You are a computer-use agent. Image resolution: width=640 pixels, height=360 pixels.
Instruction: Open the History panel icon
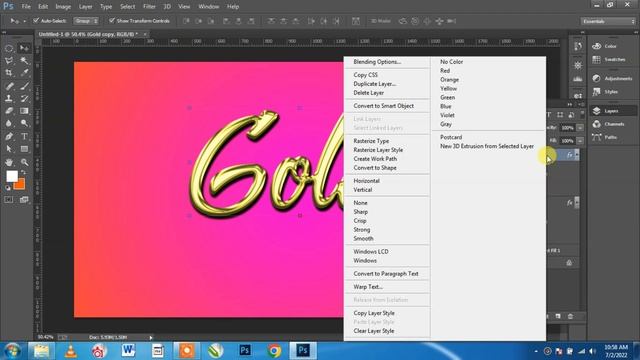coord(578,47)
